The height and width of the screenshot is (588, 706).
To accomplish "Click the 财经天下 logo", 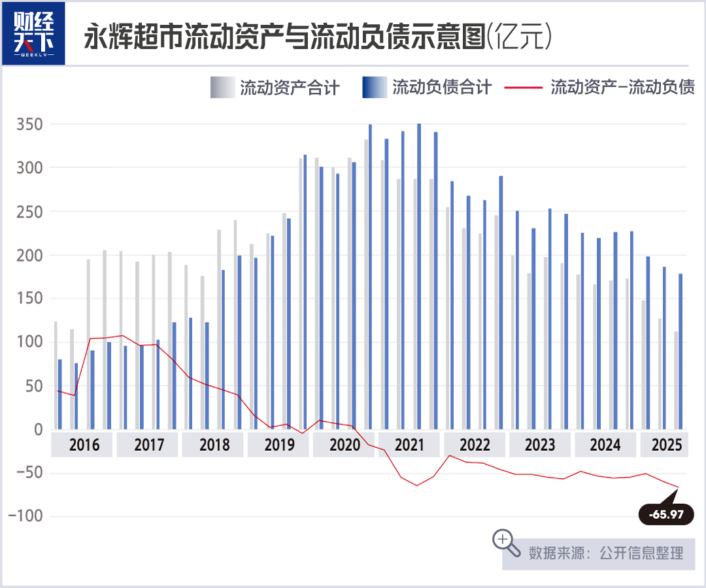I will (34, 33).
